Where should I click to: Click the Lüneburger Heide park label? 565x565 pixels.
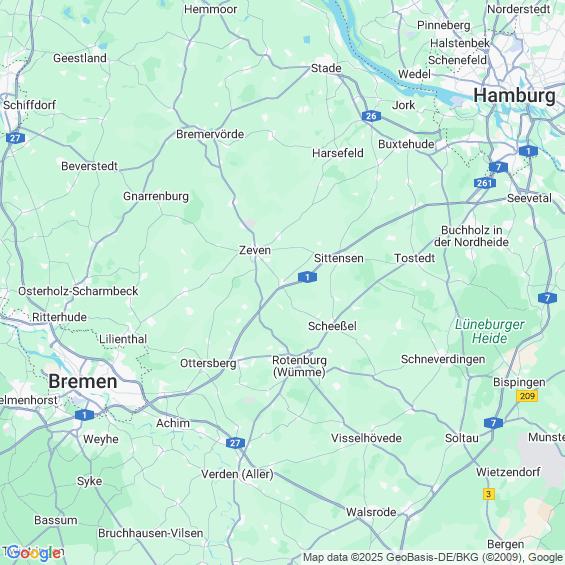coord(489,332)
